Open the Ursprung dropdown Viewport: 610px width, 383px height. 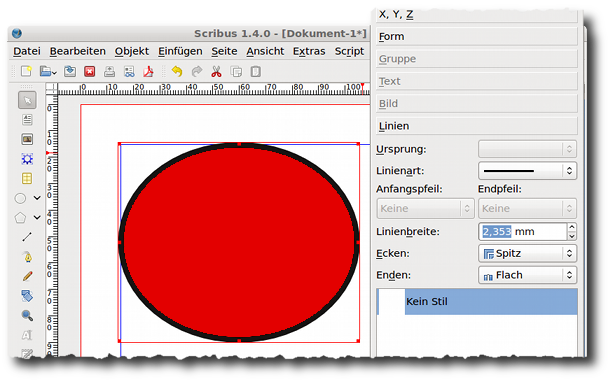pyautogui.click(x=527, y=149)
